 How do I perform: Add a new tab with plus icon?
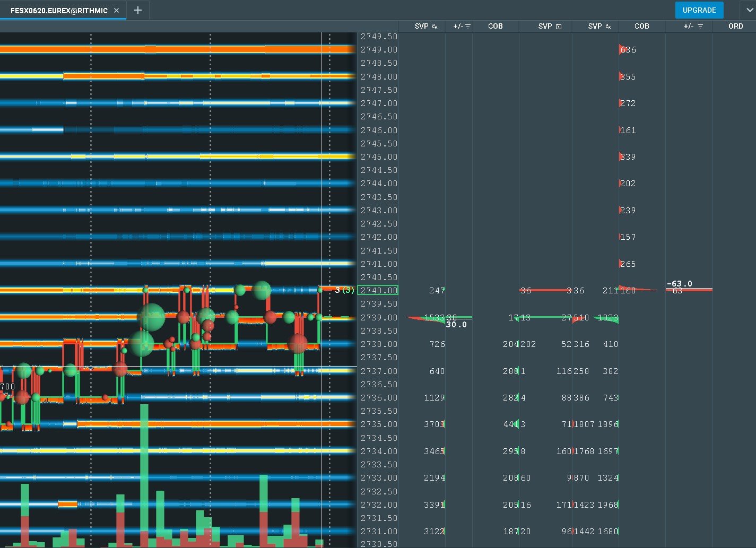138,10
